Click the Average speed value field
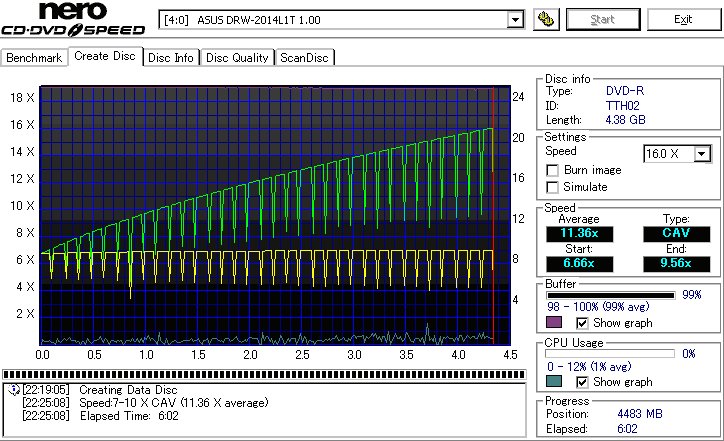 coord(579,234)
